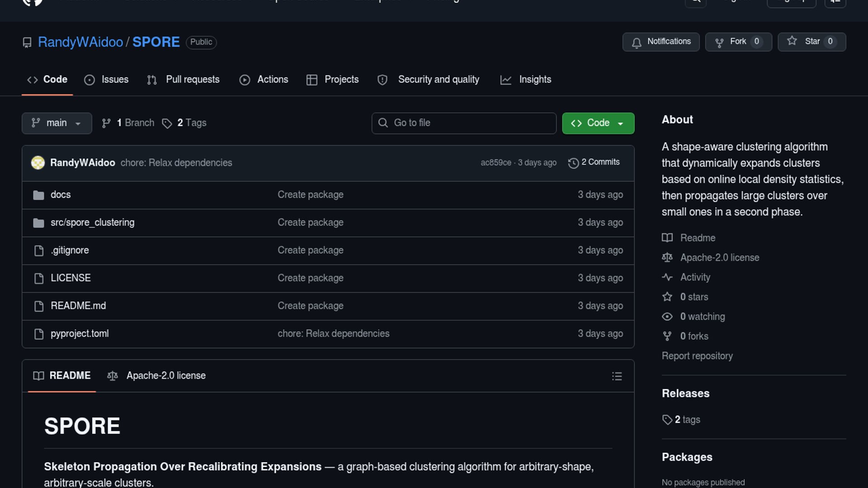868x488 pixels.
Task: Click the tag icon beside 2 Tags
Action: click(x=167, y=123)
